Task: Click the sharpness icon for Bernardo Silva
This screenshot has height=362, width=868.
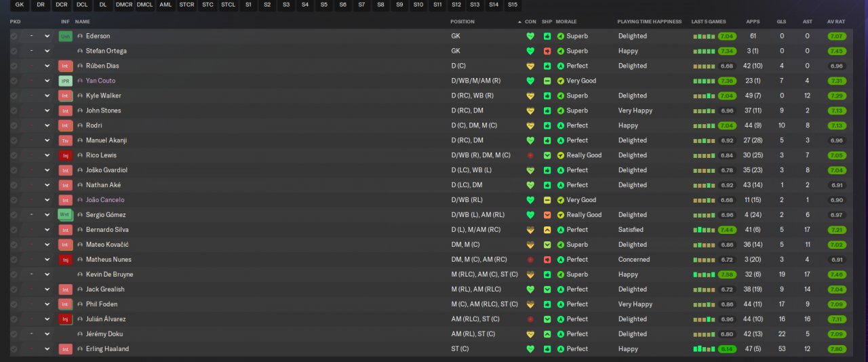Action: coord(547,230)
